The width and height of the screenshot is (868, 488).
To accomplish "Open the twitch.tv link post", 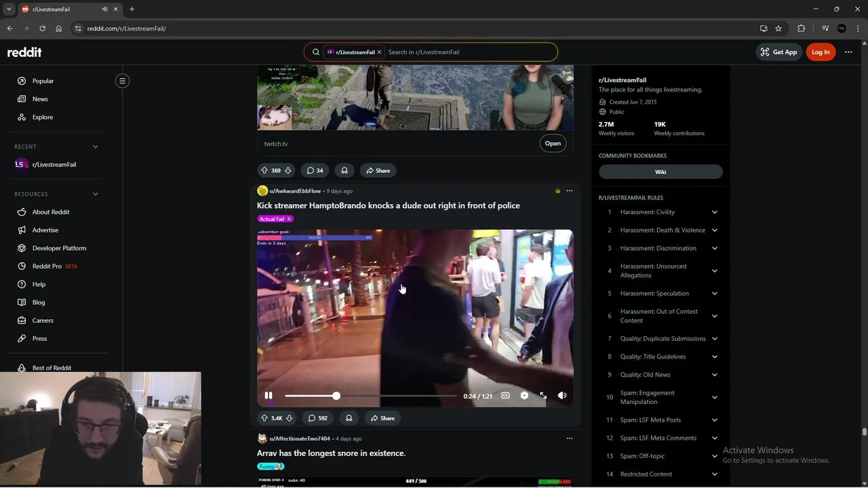I will (x=553, y=144).
